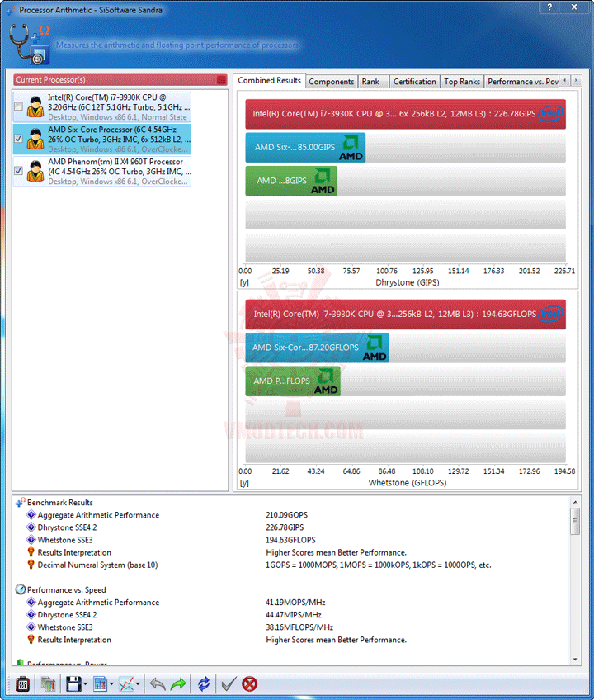
Task: Select Aggregate Arithmetic Performance under Performance vs. Speed
Action: [98, 603]
